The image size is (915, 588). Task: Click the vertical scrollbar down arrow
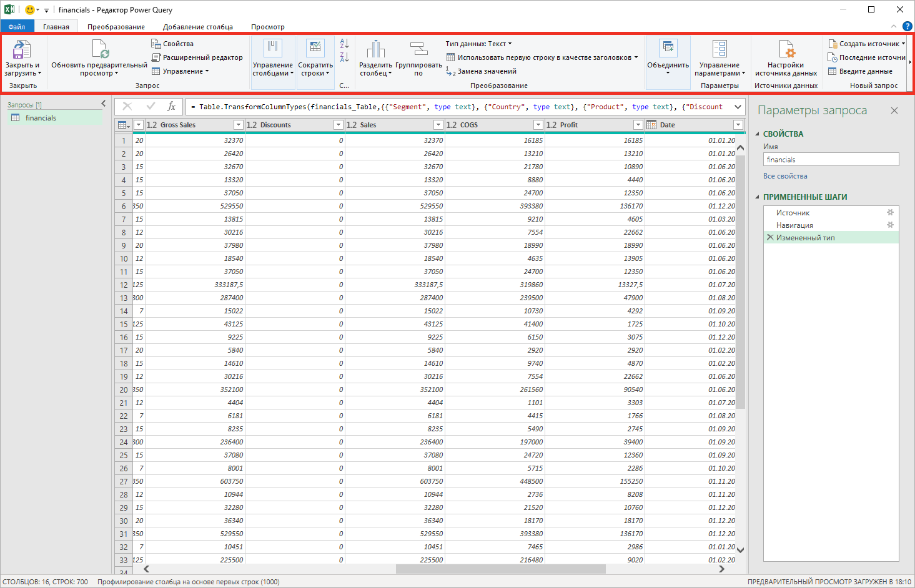tap(740, 550)
